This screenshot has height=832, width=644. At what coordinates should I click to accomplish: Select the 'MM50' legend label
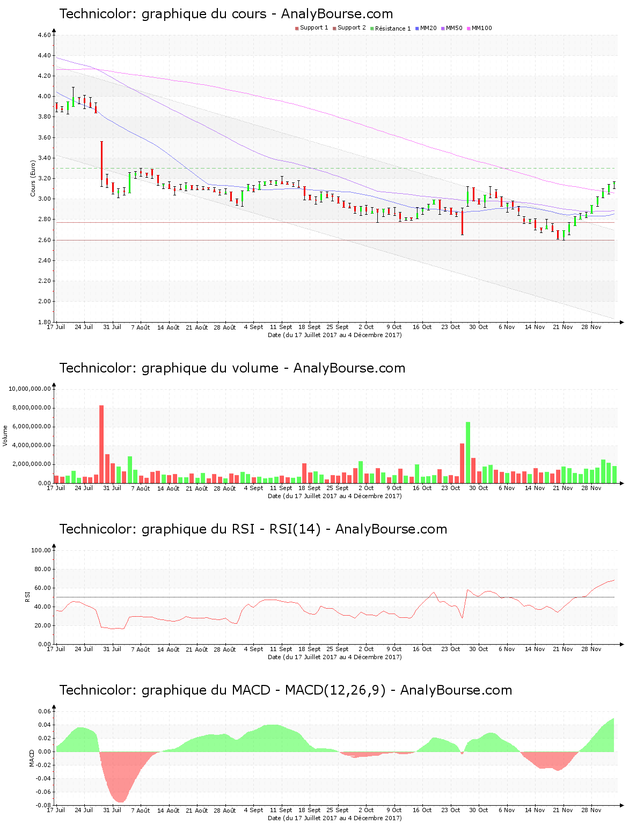coord(454,28)
